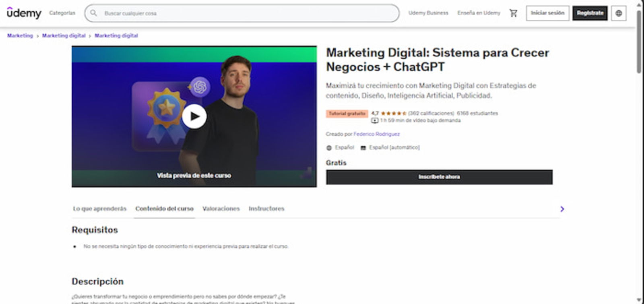644x304 pixels.
Task: Open the Udemy Business link
Action: [x=428, y=13]
